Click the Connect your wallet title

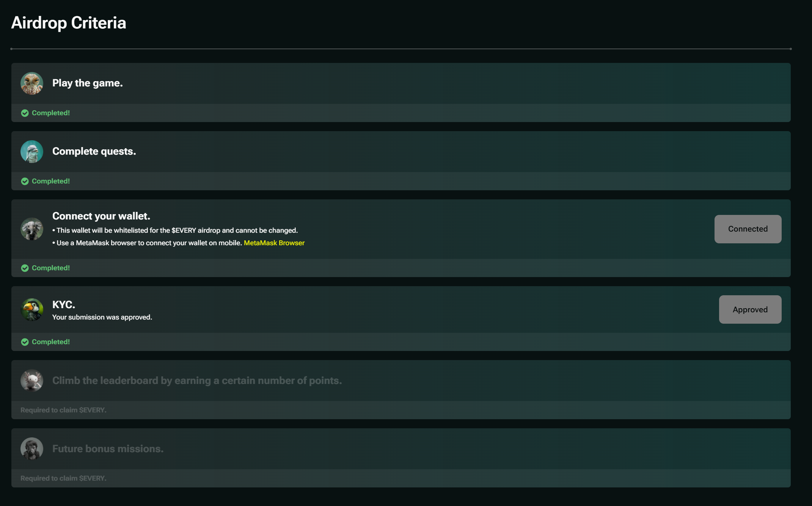click(x=101, y=216)
